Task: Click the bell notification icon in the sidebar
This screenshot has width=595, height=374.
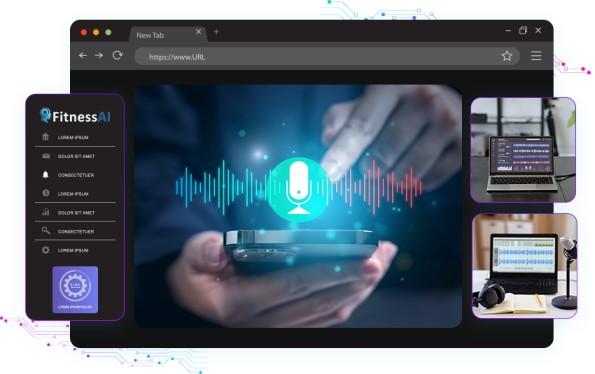Action: 46,174
